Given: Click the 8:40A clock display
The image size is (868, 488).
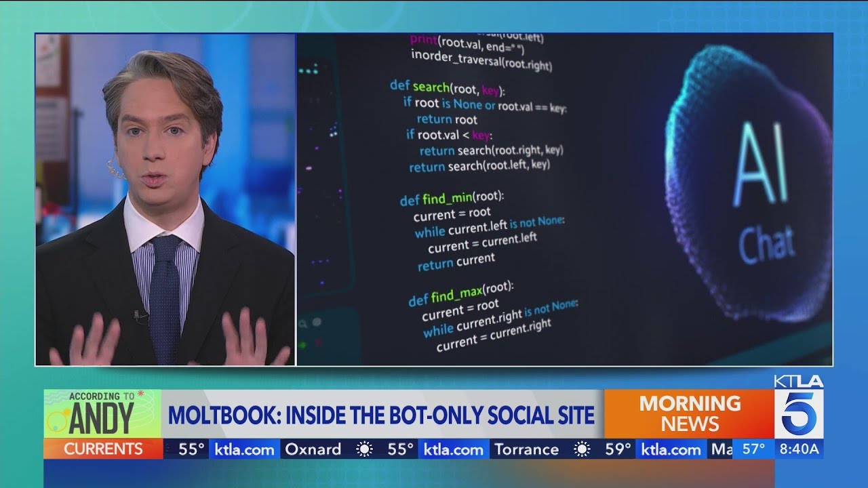Looking at the screenshot, I should pyautogui.click(x=799, y=449).
